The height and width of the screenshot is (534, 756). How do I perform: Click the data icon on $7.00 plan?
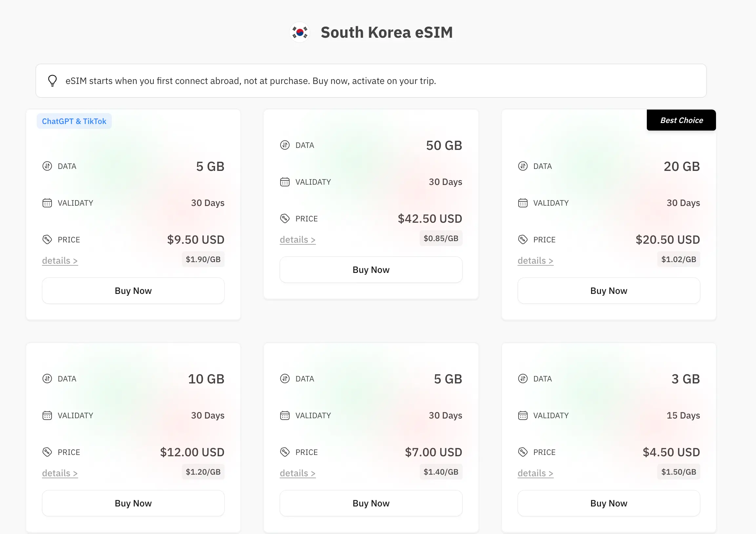click(x=285, y=379)
